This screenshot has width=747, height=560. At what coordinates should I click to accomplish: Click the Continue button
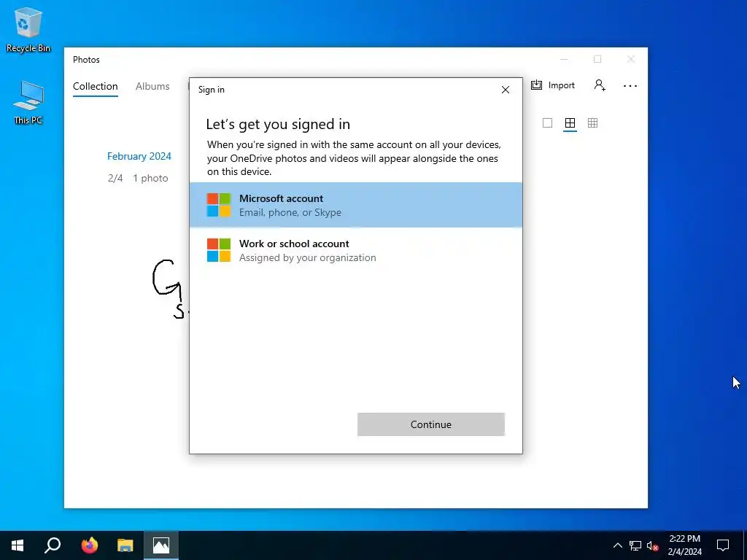tap(430, 424)
